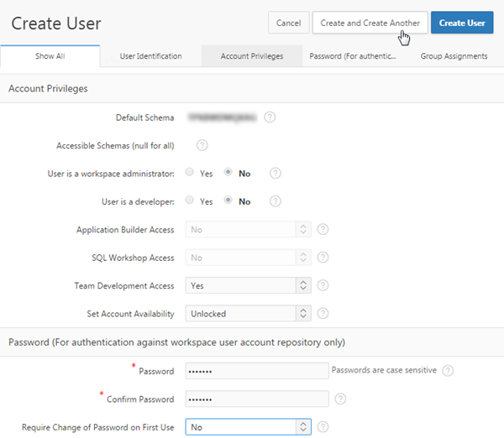The height and width of the screenshot is (438, 504).
Task: View help for Set Account Availability
Action: pos(323,314)
